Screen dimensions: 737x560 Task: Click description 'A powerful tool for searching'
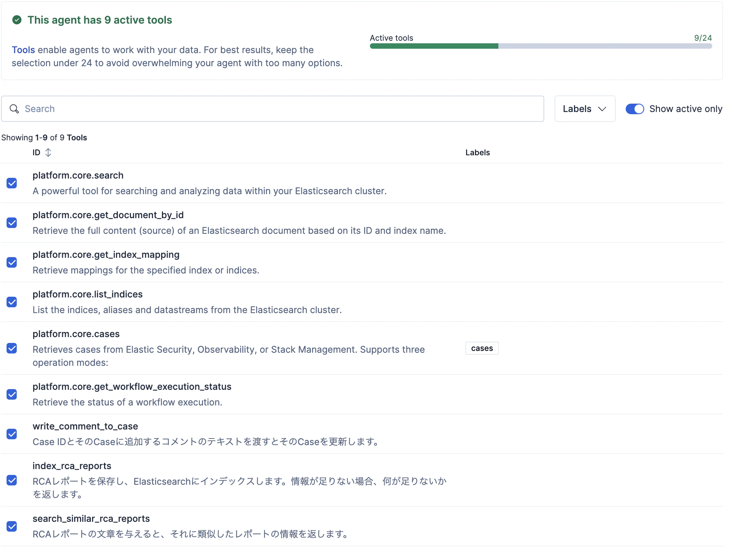tap(210, 191)
